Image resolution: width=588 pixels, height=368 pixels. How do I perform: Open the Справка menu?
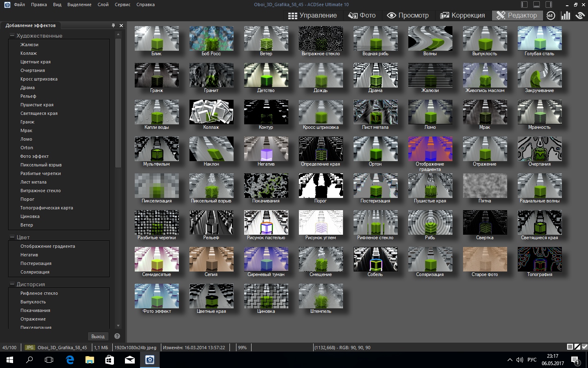(145, 4)
